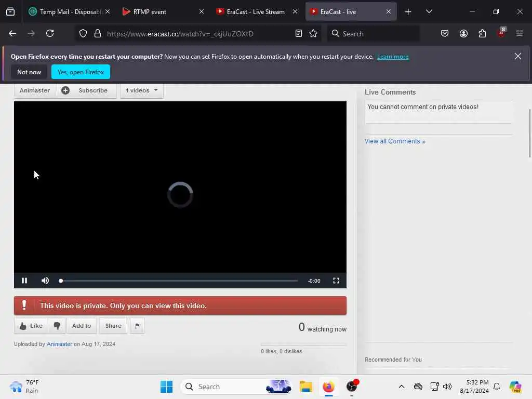Click the seek bar playhead dot
The width and height of the screenshot is (532, 399).
point(61,281)
